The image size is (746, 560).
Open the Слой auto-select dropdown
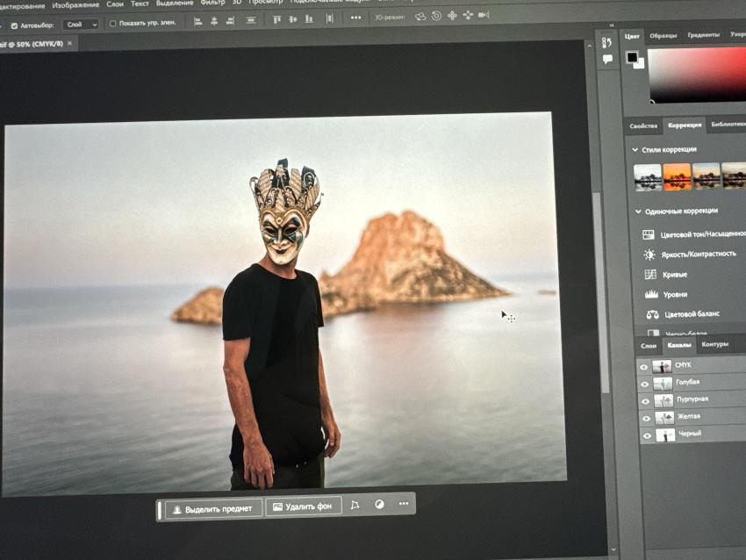[81, 25]
